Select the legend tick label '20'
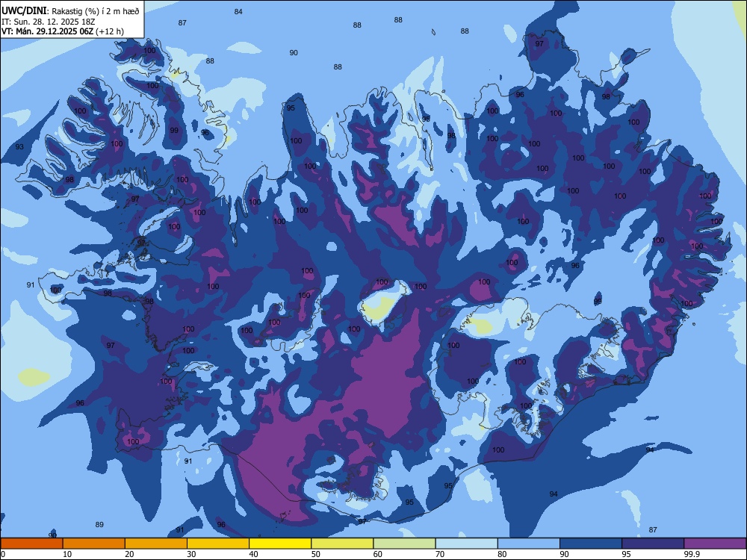Viewport: 747px width, 560px height. tap(129, 554)
